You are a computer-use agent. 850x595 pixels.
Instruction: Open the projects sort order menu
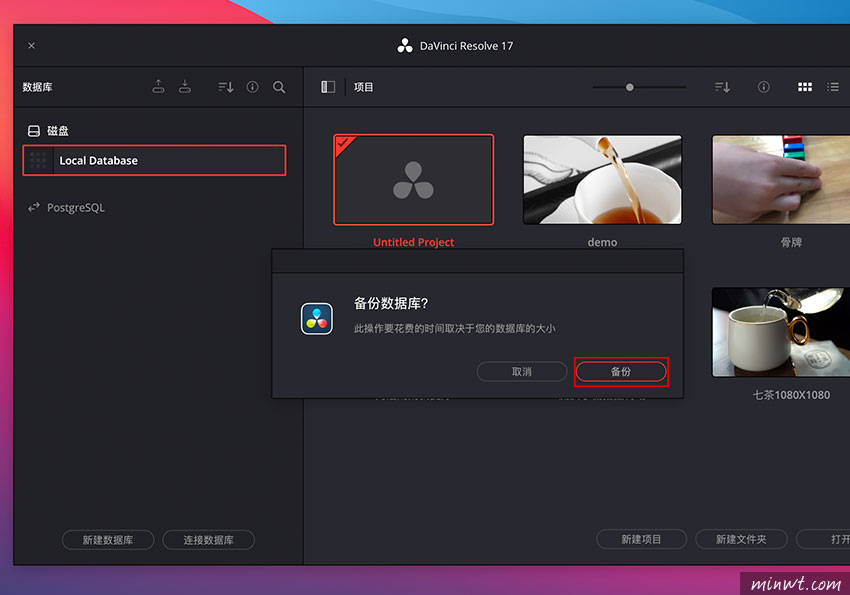click(722, 87)
